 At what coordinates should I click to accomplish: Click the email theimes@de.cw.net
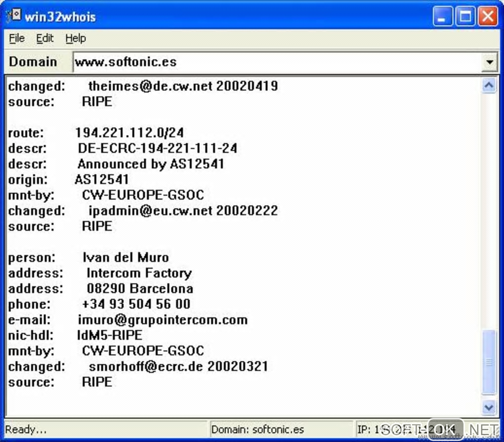pyautogui.click(x=150, y=86)
